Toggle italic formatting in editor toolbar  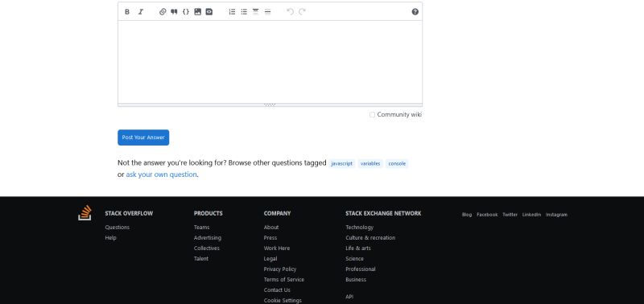pyautogui.click(x=140, y=12)
